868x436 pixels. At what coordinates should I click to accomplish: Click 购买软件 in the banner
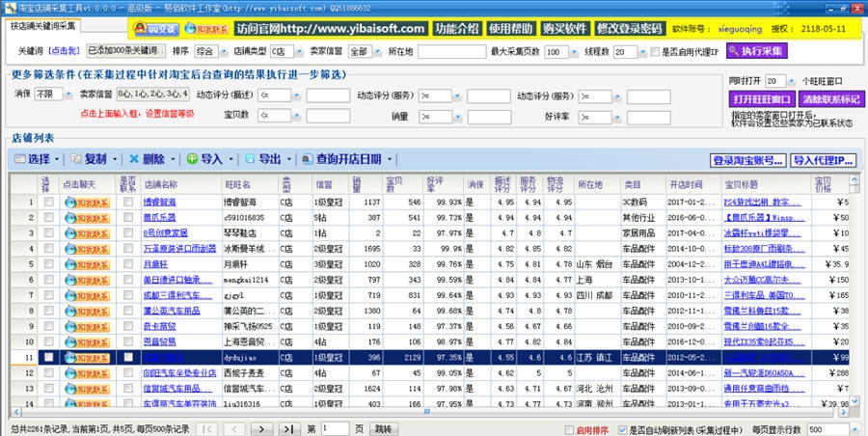[565, 29]
